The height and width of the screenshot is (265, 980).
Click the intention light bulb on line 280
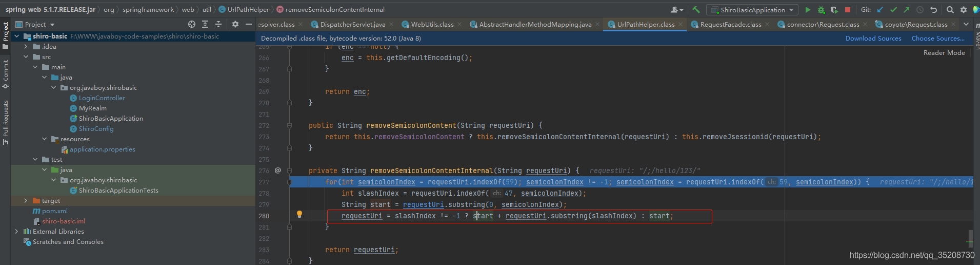point(299,214)
